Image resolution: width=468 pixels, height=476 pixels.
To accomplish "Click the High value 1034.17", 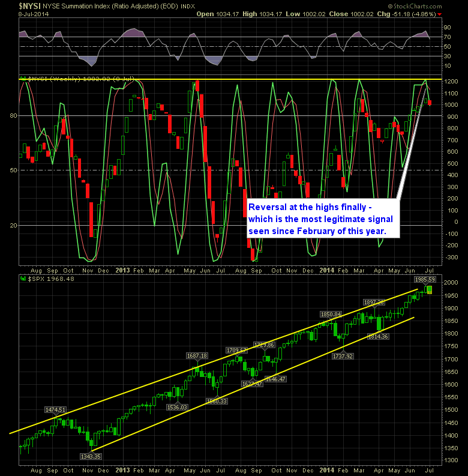I will (271, 14).
